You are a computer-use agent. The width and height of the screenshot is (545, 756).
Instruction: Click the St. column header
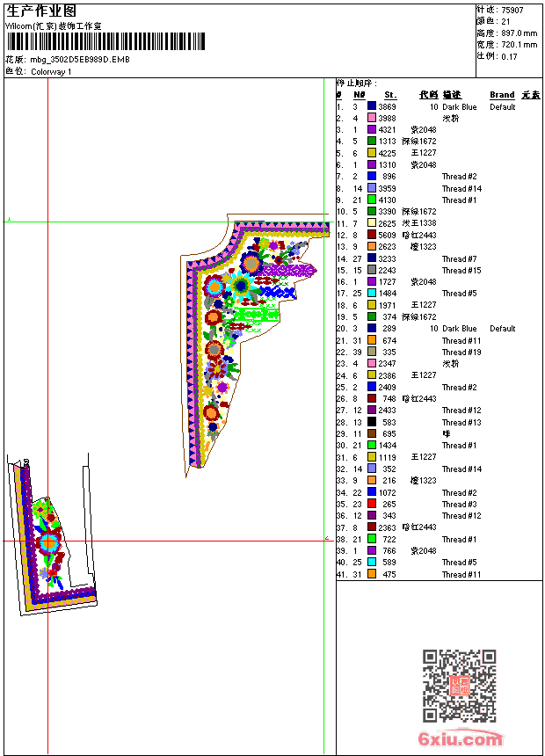(390, 95)
